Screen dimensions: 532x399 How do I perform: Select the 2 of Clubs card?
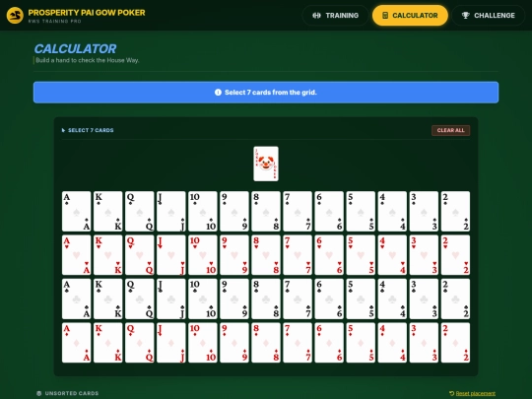[455, 299]
